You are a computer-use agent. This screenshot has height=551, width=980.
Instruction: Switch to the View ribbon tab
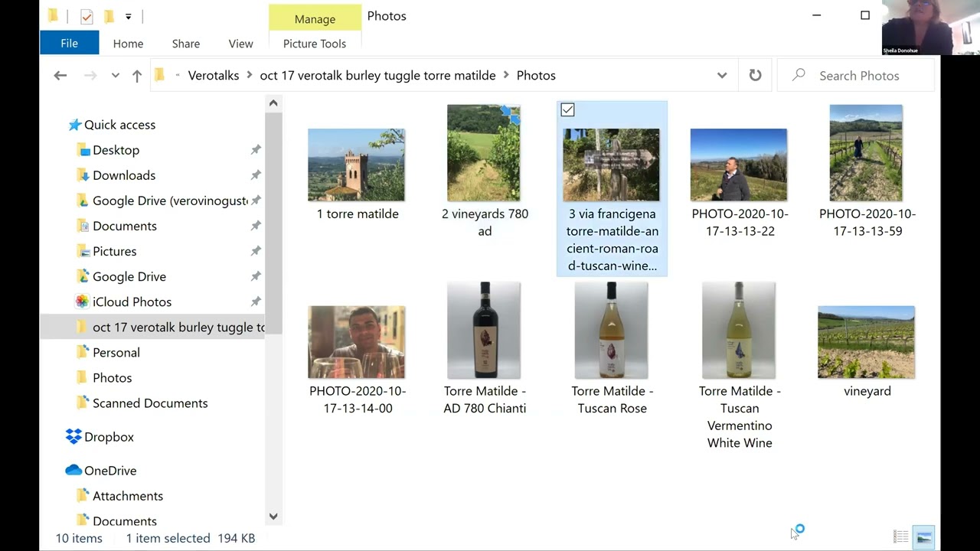tap(240, 44)
